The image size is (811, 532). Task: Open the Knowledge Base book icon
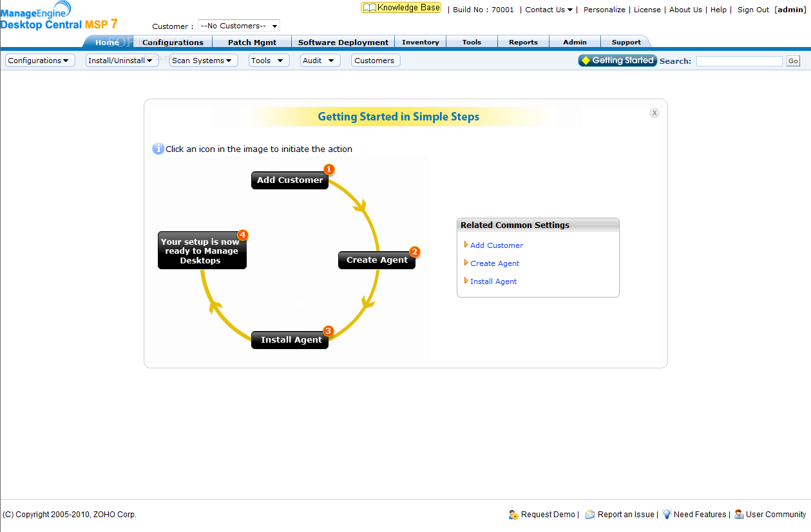point(369,8)
